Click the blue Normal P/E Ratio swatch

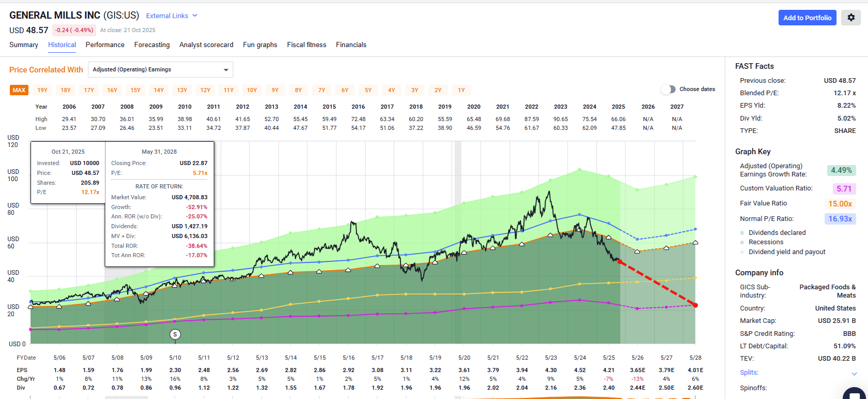tap(840, 219)
